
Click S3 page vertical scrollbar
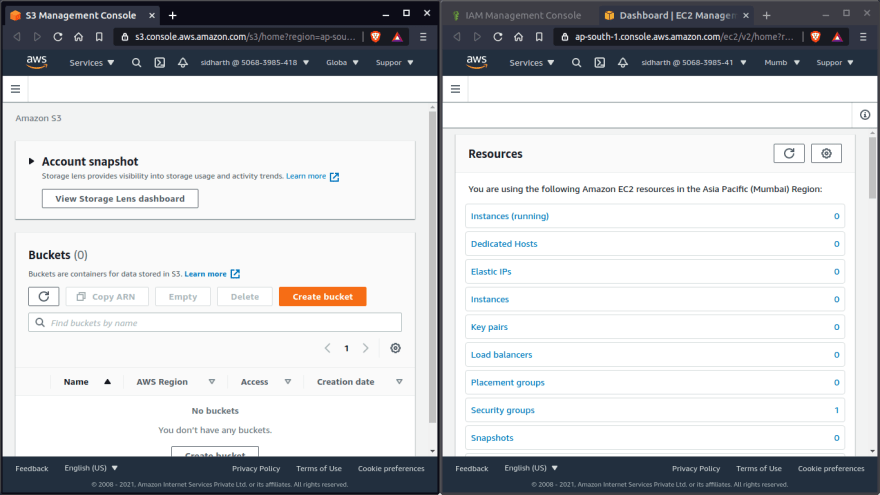(432, 267)
